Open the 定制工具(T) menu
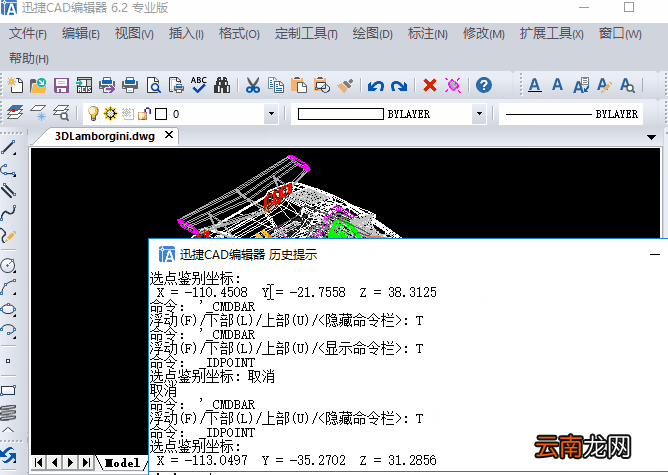Screen dimensions: 668x475 point(306,33)
